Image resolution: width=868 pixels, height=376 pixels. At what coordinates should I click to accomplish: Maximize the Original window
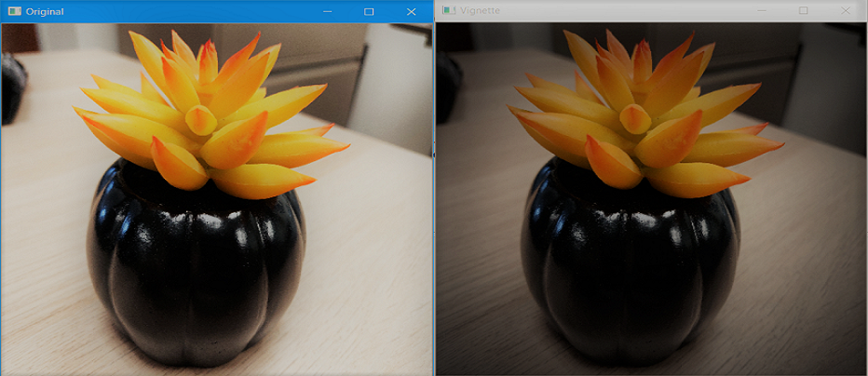point(369,11)
